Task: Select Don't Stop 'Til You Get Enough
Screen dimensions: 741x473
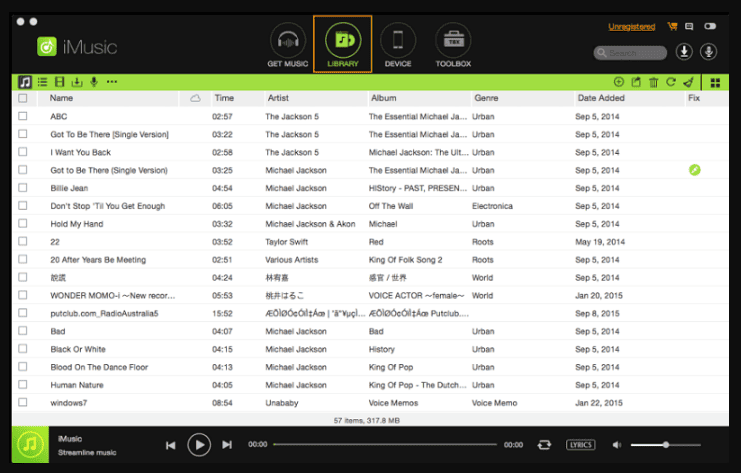Action: tap(108, 206)
